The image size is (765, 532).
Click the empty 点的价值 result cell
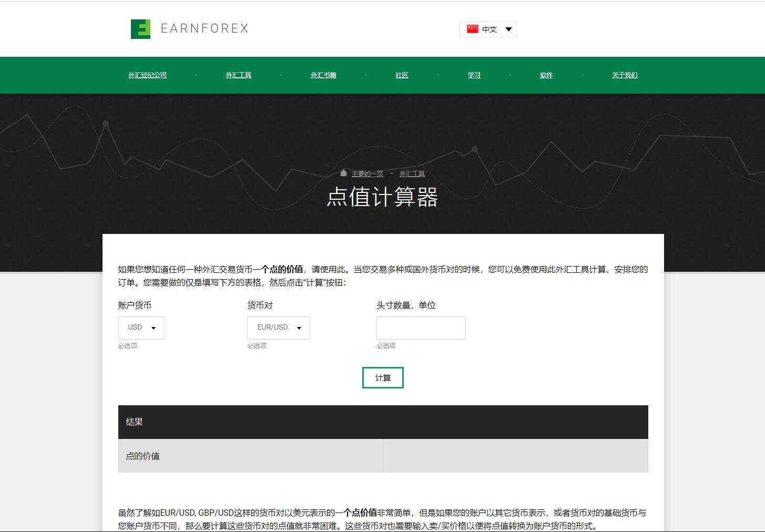515,456
